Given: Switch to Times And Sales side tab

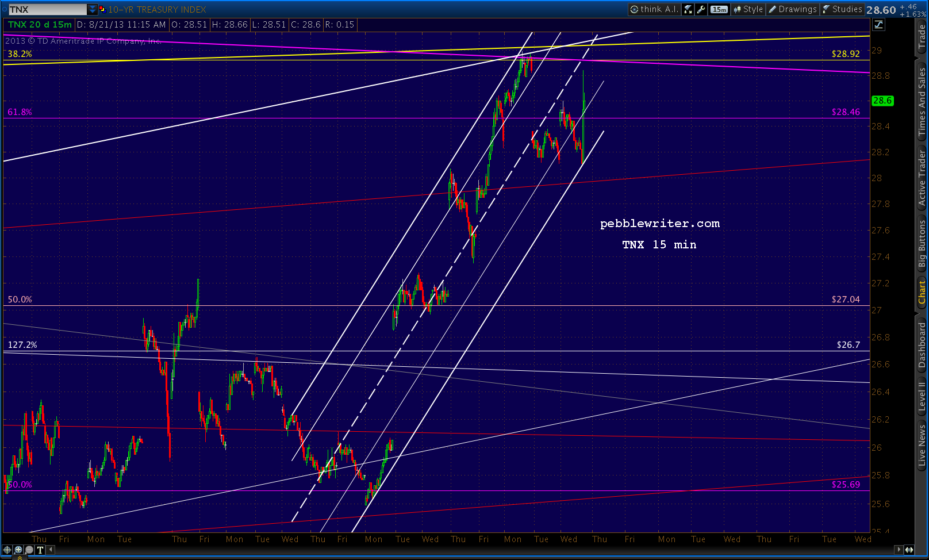Looking at the screenshot, I should click(x=922, y=102).
